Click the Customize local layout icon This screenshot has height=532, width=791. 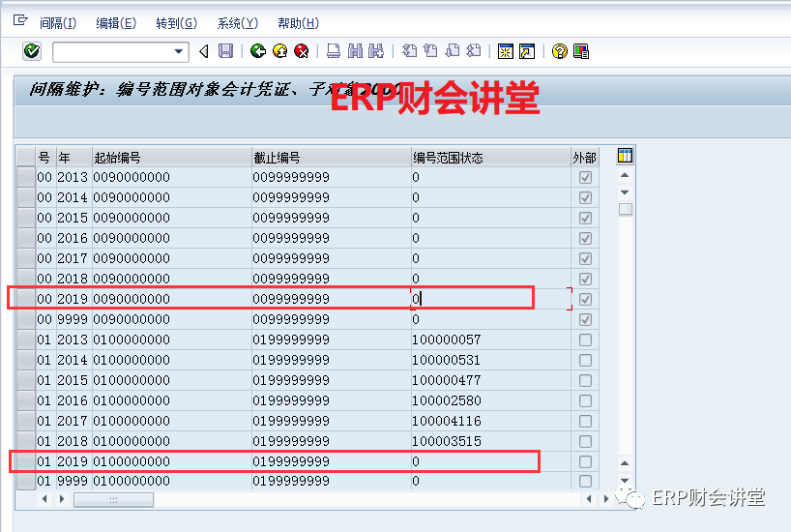click(x=583, y=51)
